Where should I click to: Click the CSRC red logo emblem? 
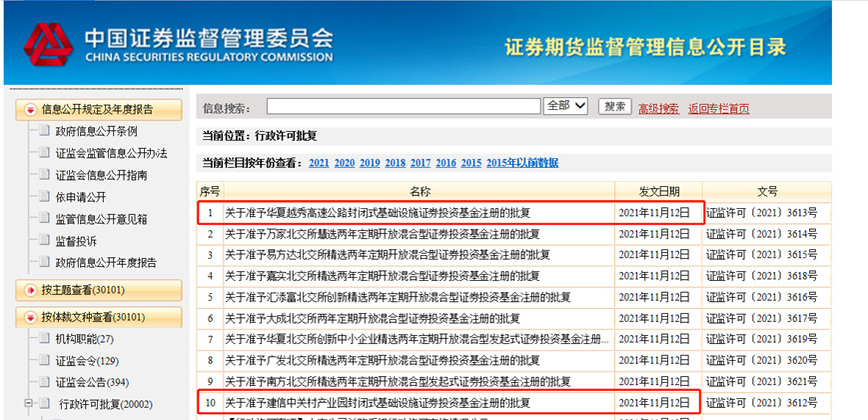pos(48,43)
